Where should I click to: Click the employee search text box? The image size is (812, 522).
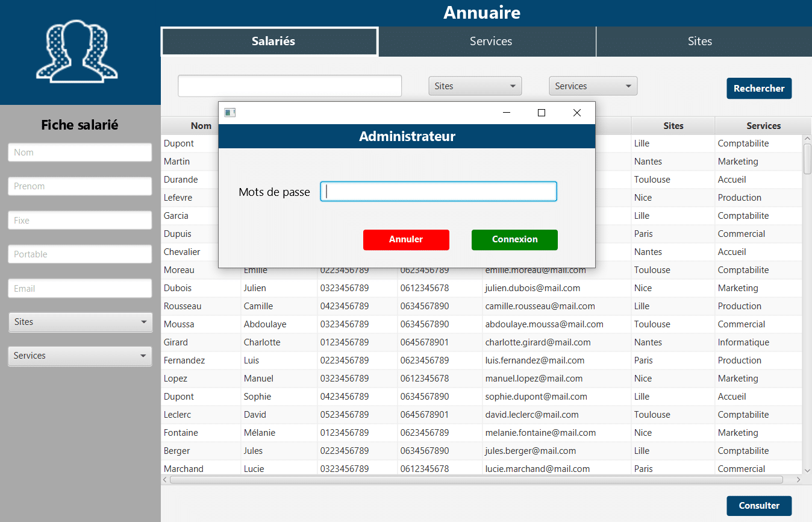290,86
